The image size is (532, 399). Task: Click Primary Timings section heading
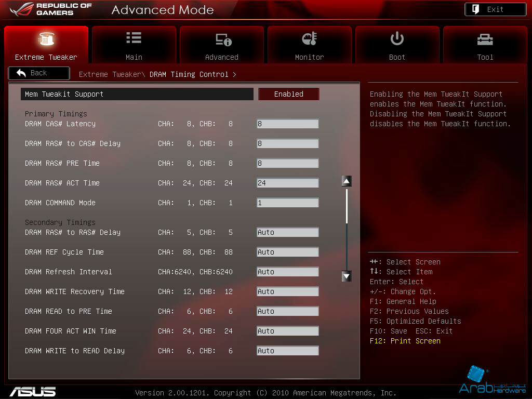(56, 114)
